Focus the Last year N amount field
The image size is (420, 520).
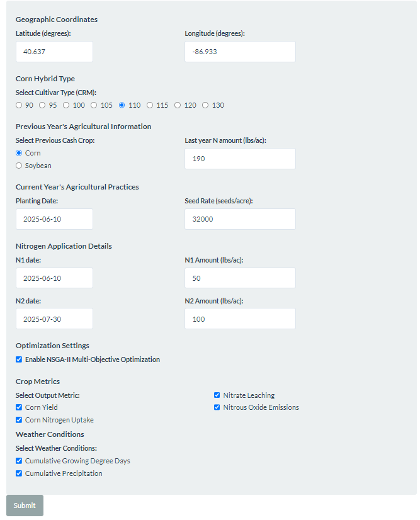(x=240, y=159)
